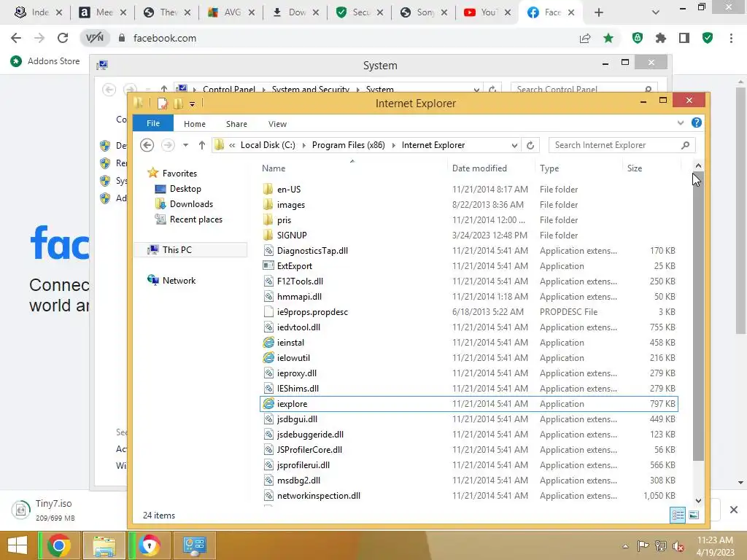Click file list scrollbar up arrow

[698, 166]
